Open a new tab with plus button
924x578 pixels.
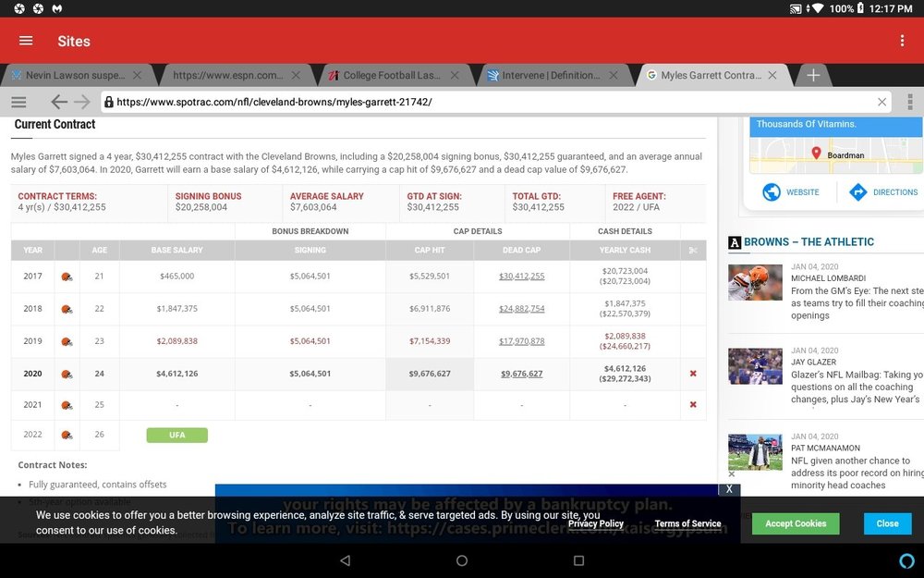[x=813, y=75]
